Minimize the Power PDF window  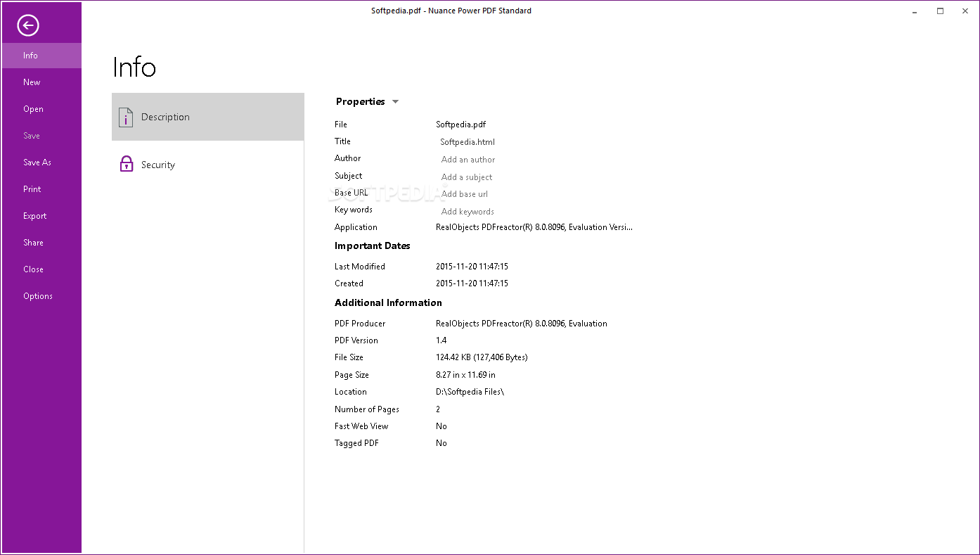point(914,11)
